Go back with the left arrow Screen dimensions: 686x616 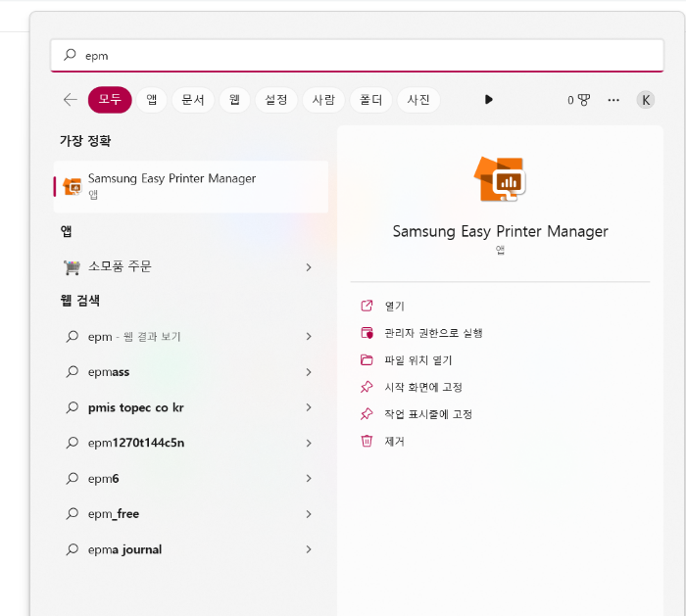tap(70, 100)
